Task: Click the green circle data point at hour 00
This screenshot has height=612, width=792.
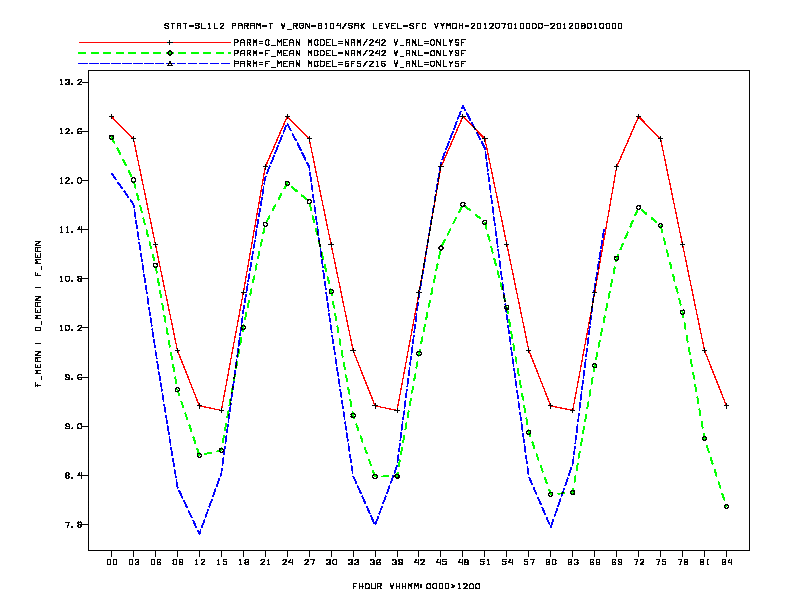Action: tap(112, 137)
